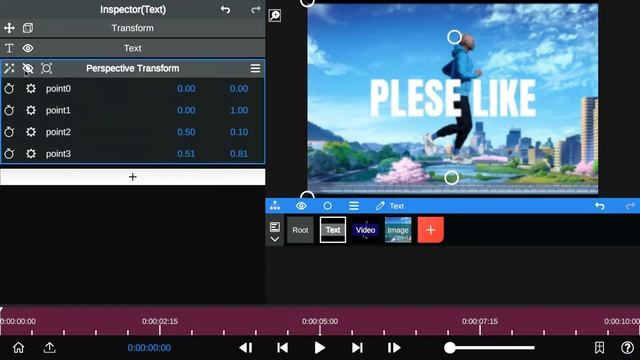
Task: Enable keyframe stopwatch for point3
Action: point(9,153)
